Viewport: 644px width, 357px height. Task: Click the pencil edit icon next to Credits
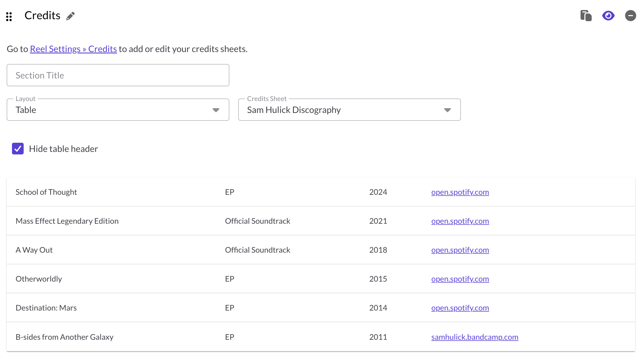70,16
